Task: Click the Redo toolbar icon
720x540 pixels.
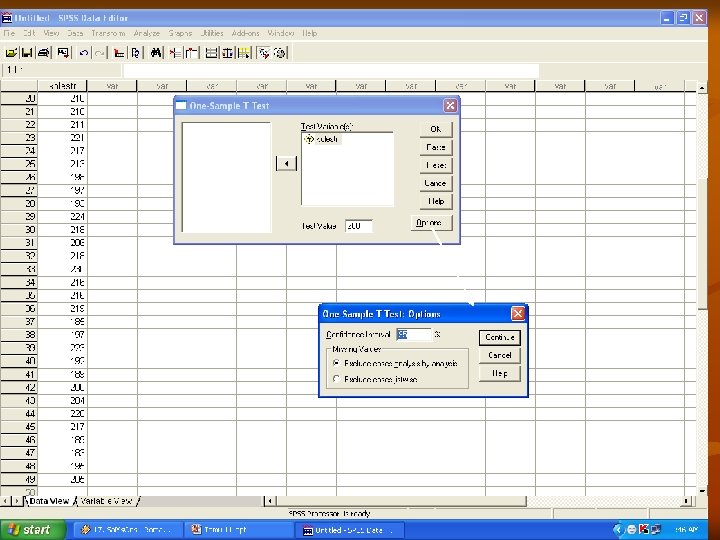Action: (99, 53)
